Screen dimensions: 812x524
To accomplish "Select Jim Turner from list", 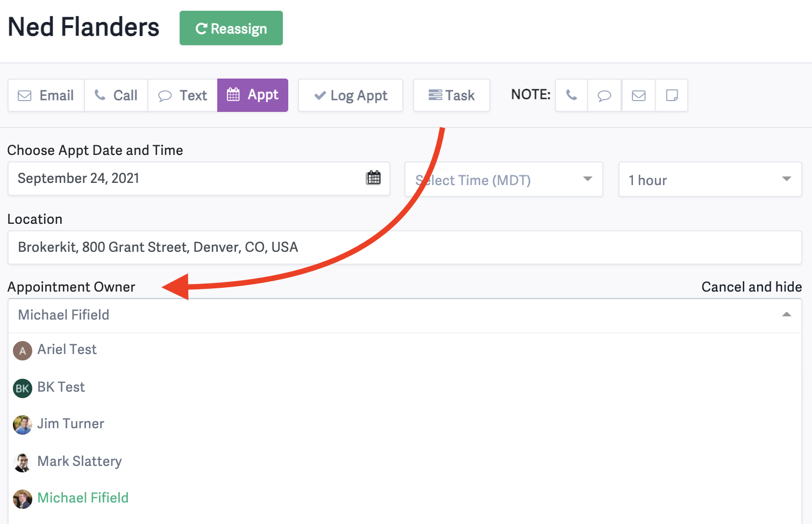I will pos(405,424).
